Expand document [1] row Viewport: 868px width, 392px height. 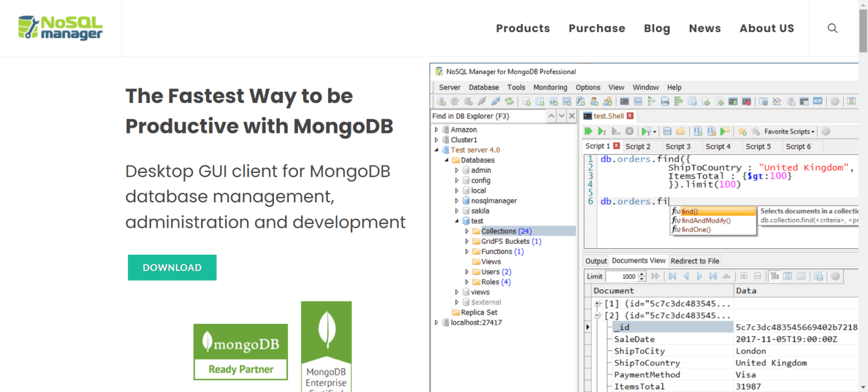597,304
